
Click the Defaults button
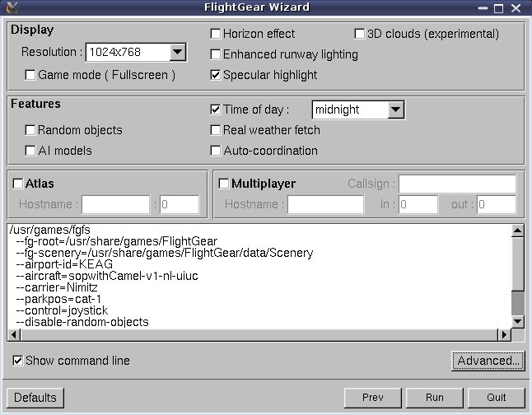click(x=35, y=398)
